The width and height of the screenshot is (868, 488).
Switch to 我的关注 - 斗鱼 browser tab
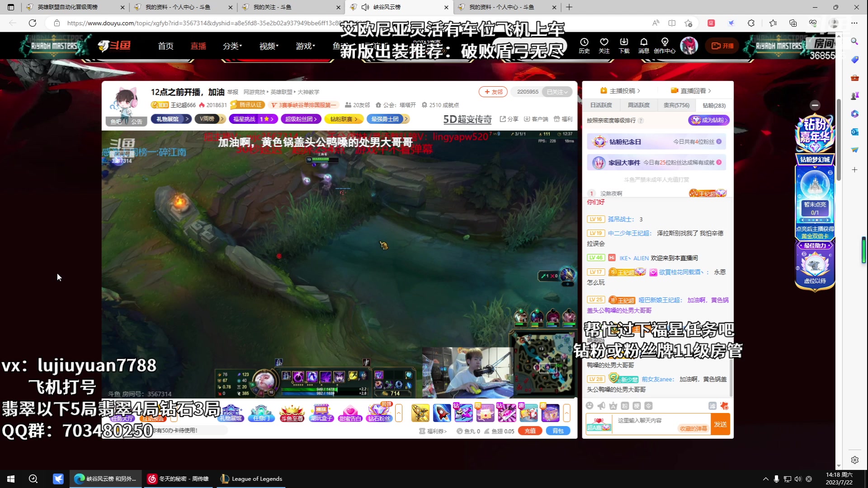pos(292,7)
